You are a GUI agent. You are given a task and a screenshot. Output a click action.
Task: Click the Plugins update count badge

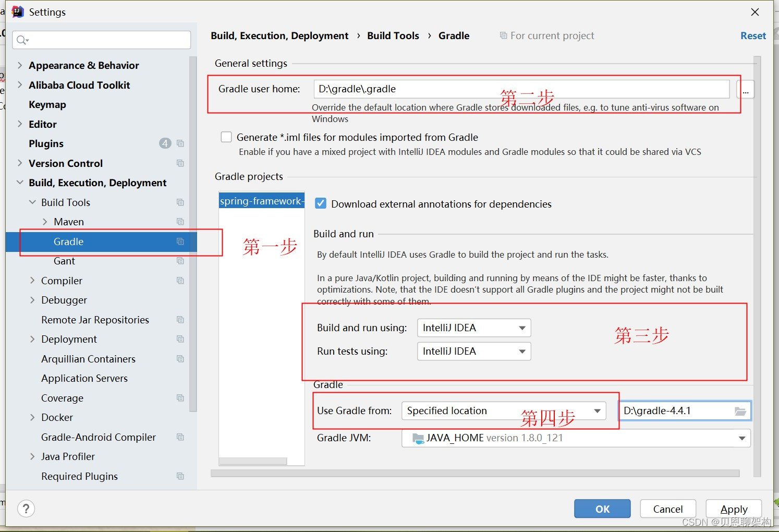coord(165,143)
